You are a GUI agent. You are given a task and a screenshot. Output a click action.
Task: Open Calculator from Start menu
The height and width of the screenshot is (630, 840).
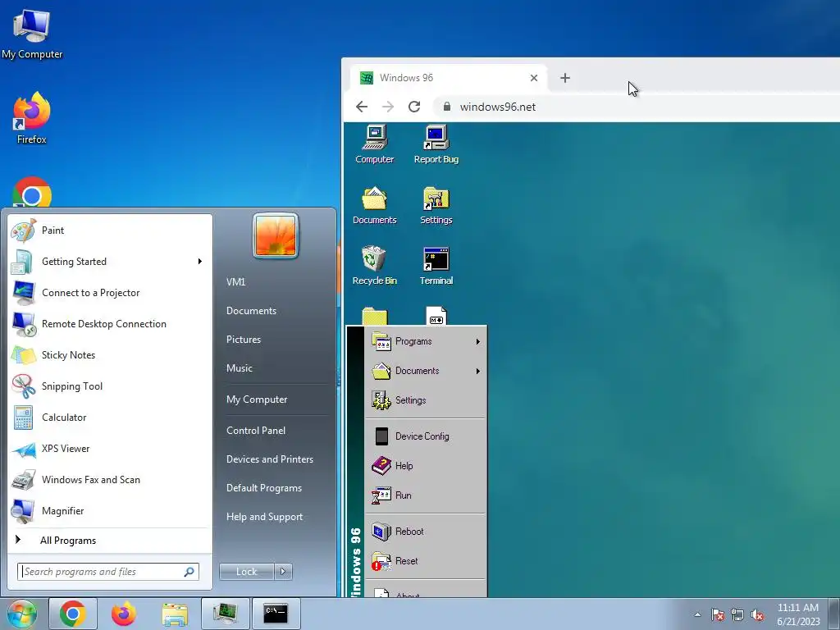click(110, 418)
